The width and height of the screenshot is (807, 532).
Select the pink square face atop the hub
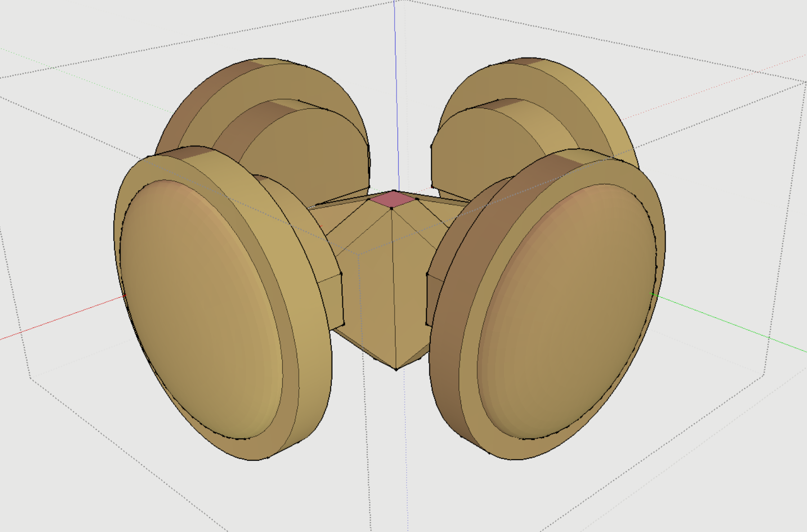pyautogui.click(x=393, y=199)
